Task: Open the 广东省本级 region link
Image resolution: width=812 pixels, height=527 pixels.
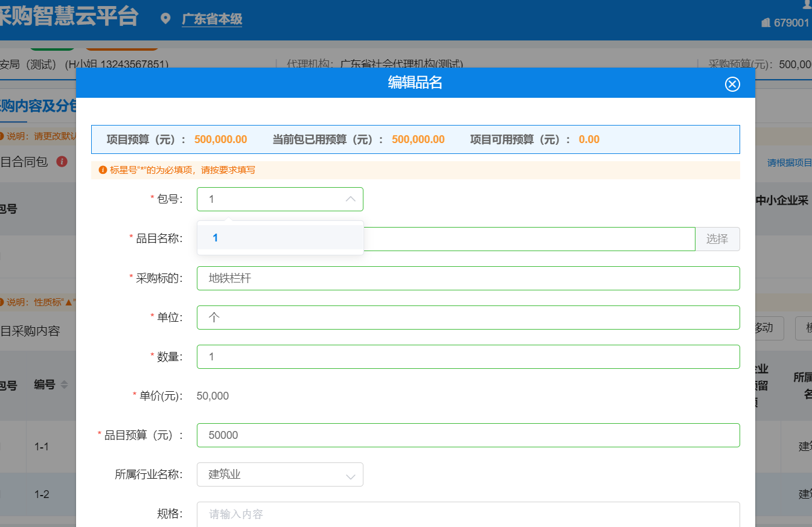Action: (212, 19)
